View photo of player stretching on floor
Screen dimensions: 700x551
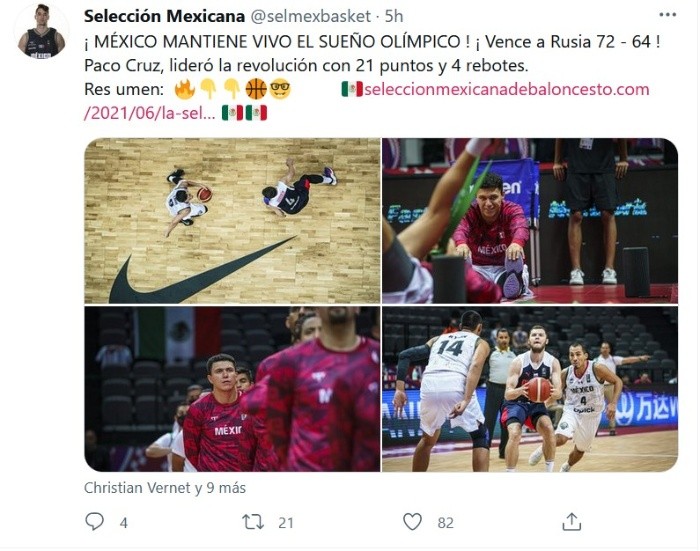(x=530, y=221)
